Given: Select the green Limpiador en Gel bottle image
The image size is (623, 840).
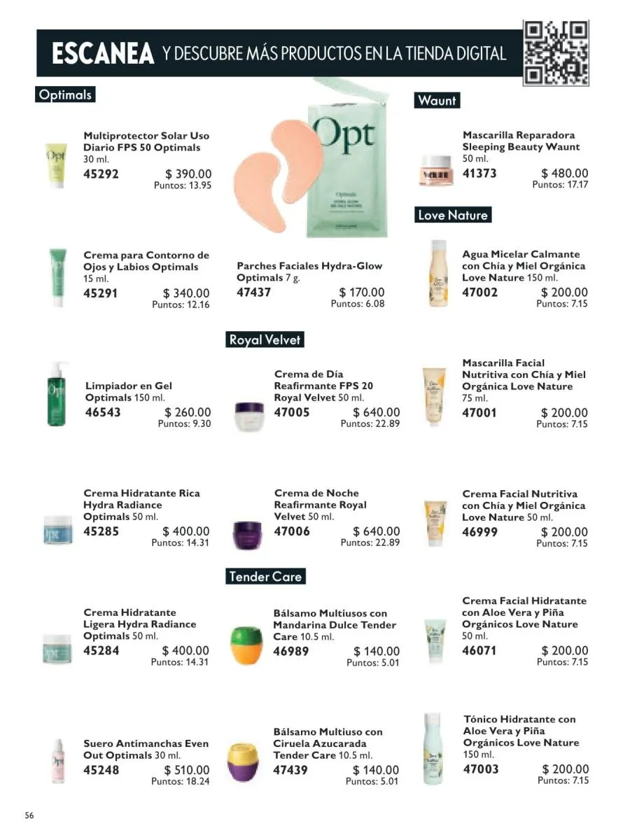Looking at the screenshot, I should click(57, 394).
